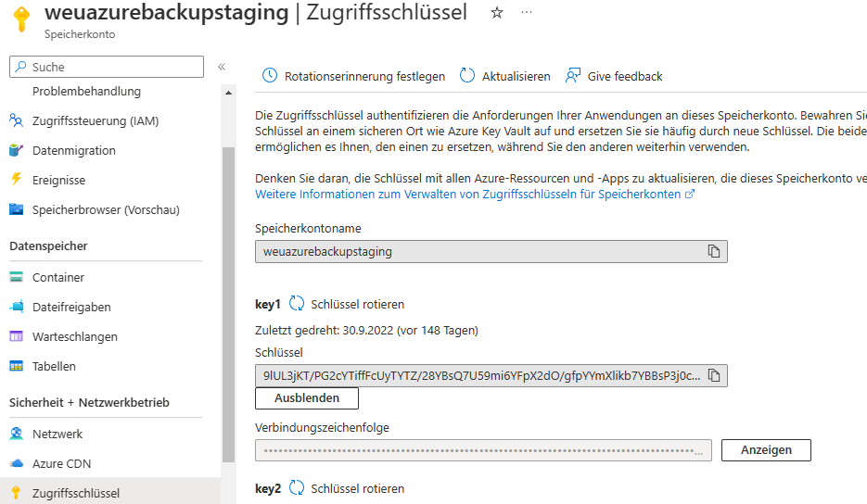Open link about managing Zugriffsschlüssel
The height and width of the screenshot is (504, 867).
(474, 195)
